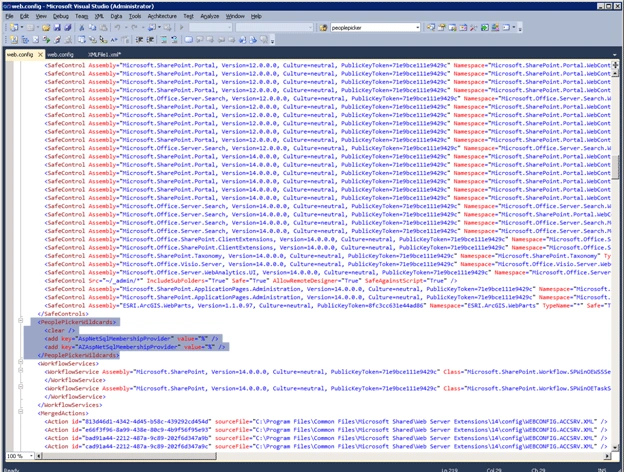Open the Solution Explorer window icon
624x472 pixels.
point(431,27)
